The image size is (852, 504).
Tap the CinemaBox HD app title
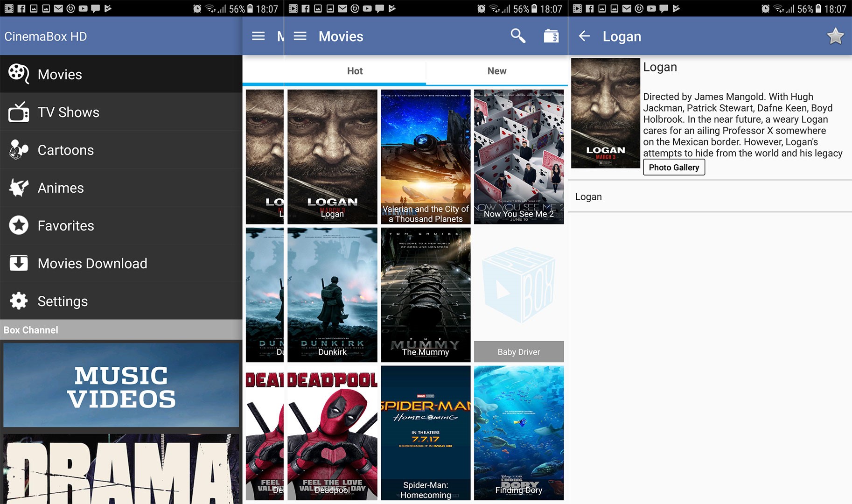click(x=46, y=36)
